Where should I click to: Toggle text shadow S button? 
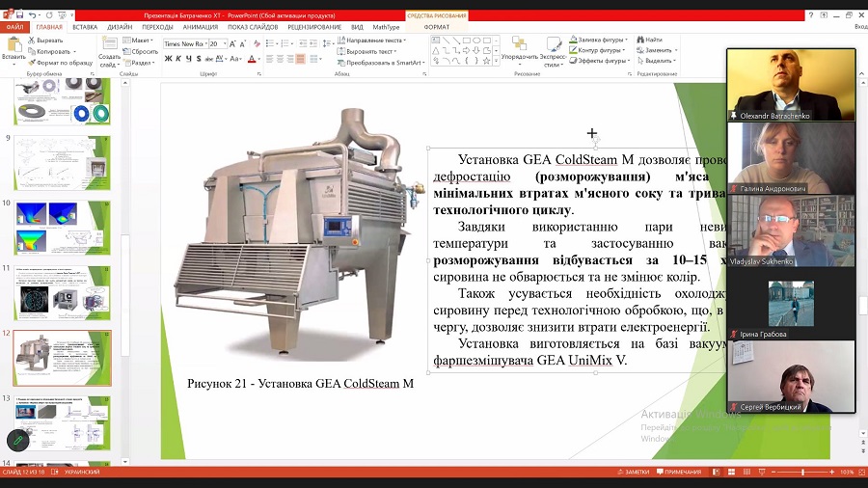(199, 59)
